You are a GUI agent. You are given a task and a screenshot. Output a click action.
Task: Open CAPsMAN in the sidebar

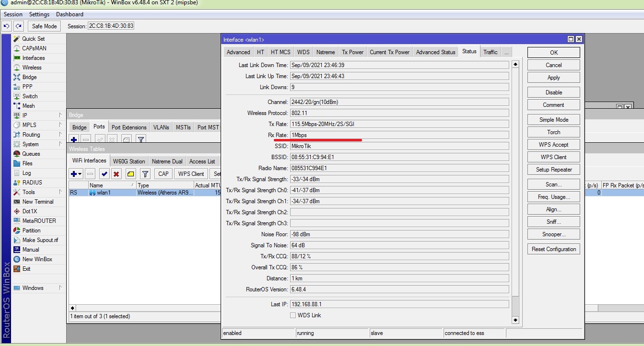coord(34,48)
